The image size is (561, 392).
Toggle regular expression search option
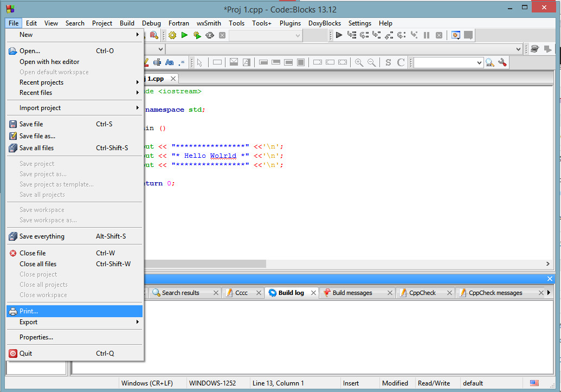(182, 63)
